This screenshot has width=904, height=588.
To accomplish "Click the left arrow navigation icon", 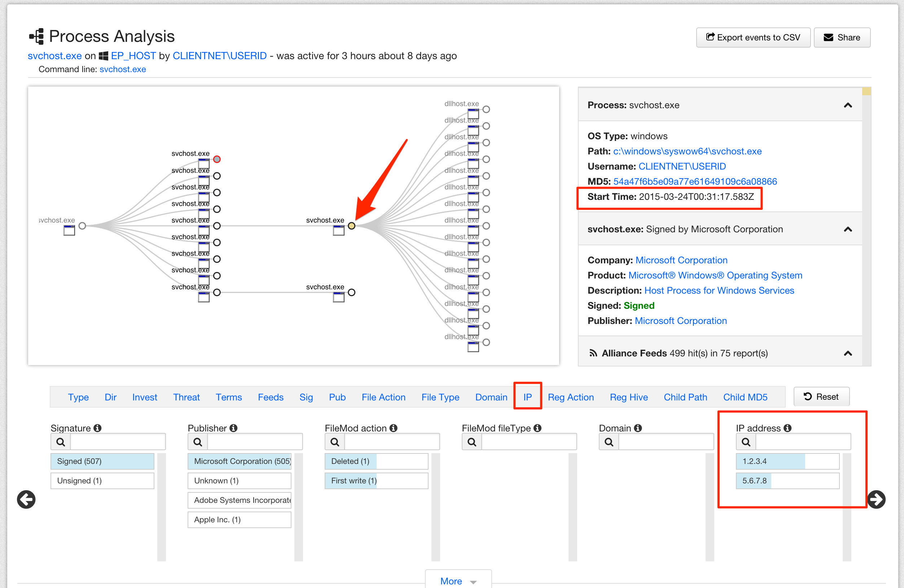I will click(x=26, y=499).
